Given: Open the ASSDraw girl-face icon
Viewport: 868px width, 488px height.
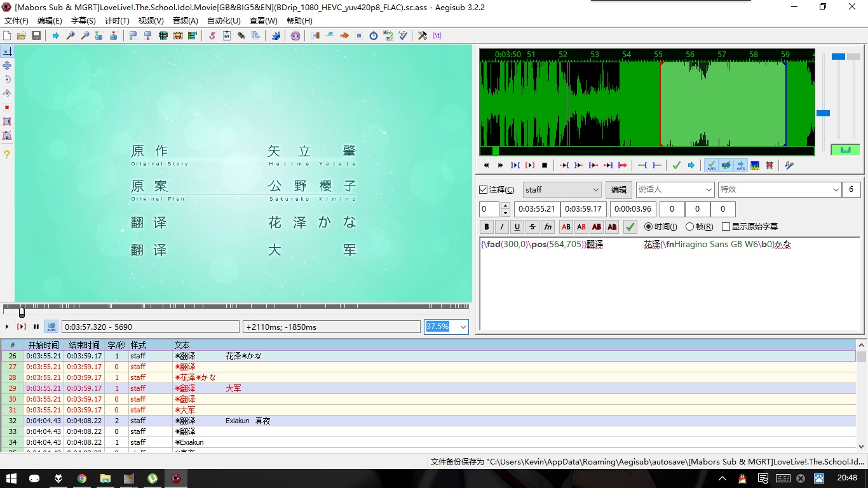Looking at the screenshot, I should (x=295, y=36).
